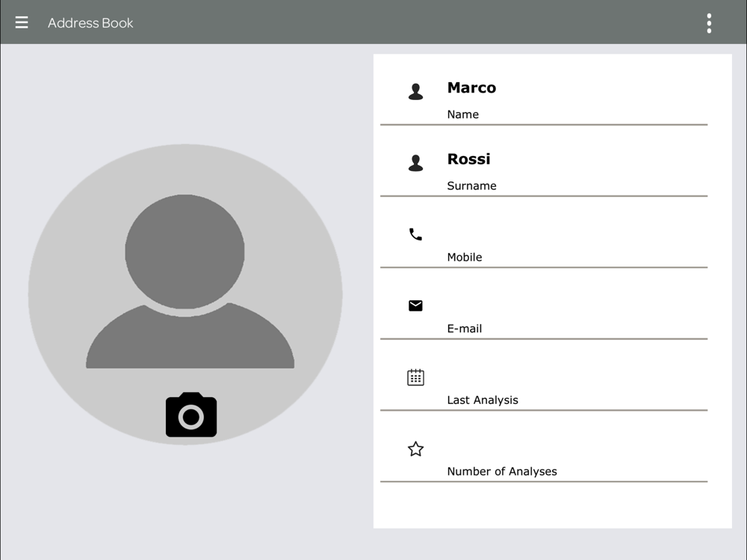The width and height of the screenshot is (747, 560).
Task: Open the three-dot overflow menu
Action: click(709, 23)
